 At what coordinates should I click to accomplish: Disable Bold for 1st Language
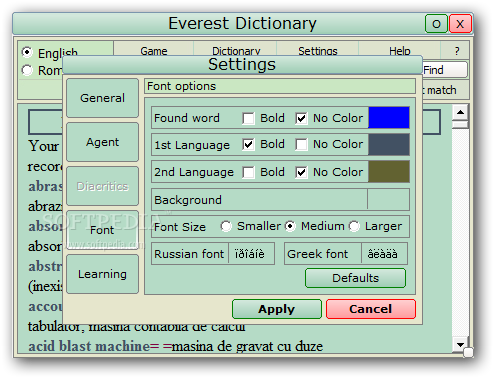[248, 145]
